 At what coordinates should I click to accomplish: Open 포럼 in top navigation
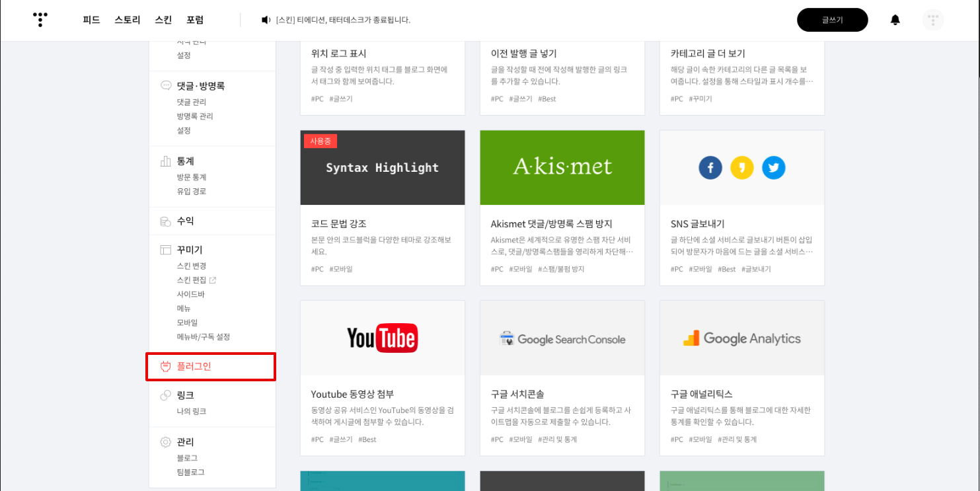coord(195,20)
